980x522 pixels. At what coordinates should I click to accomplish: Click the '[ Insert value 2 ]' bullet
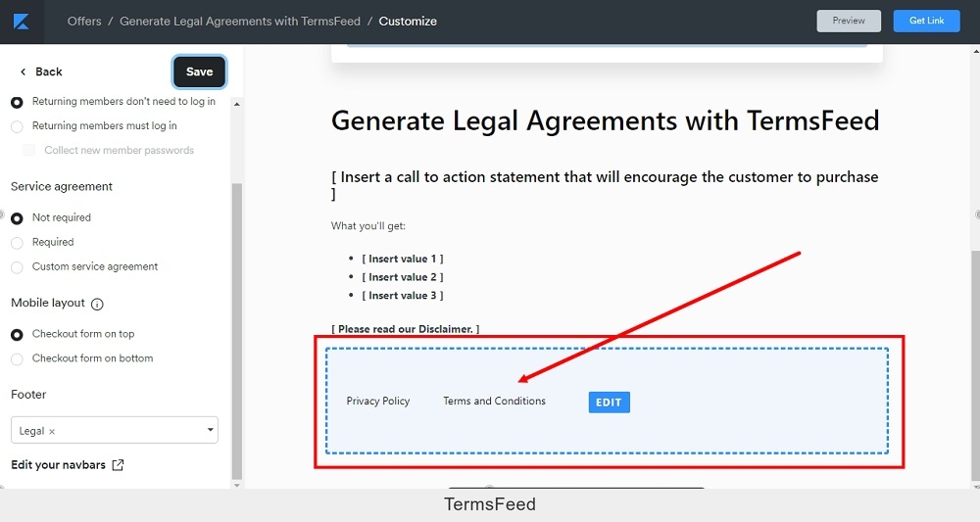[403, 277]
